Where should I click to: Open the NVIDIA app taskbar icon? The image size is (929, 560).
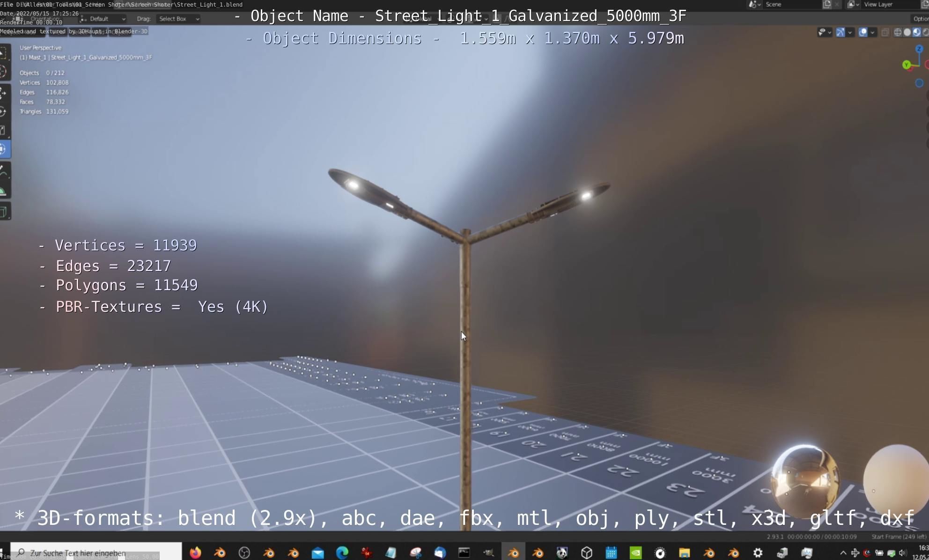click(635, 553)
